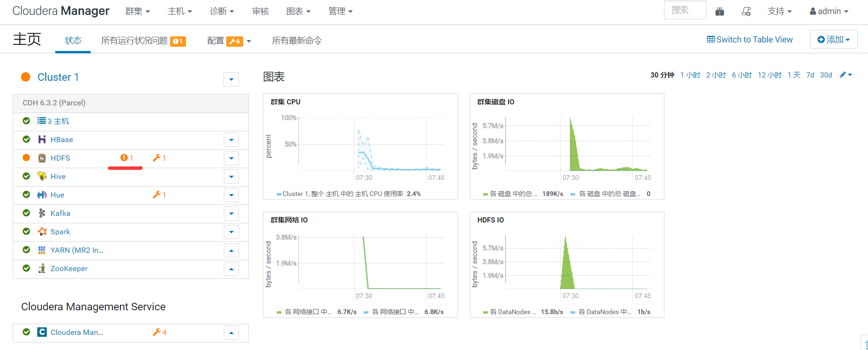Open the running commands icon in header

746,11
